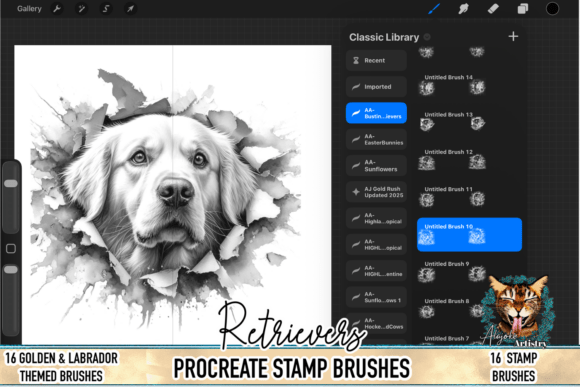Choose Untitled Brush 11
This screenshot has width=580, height=387.
coord(469,197)
